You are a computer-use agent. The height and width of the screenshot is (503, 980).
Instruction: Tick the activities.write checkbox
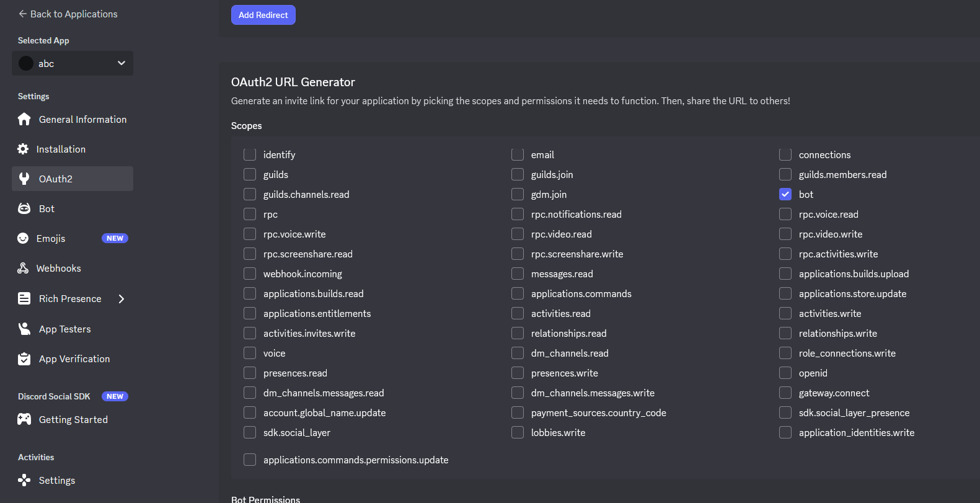pos(785,313)
